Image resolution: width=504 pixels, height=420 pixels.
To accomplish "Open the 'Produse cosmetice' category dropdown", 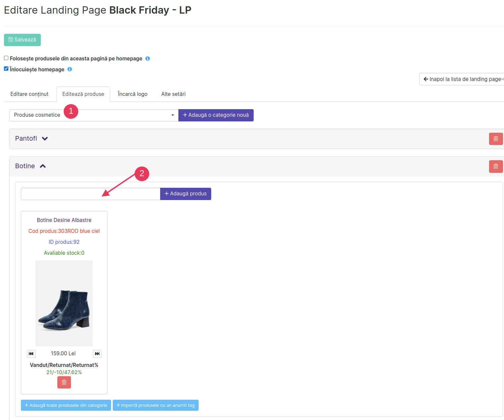I will pos(94,115).
